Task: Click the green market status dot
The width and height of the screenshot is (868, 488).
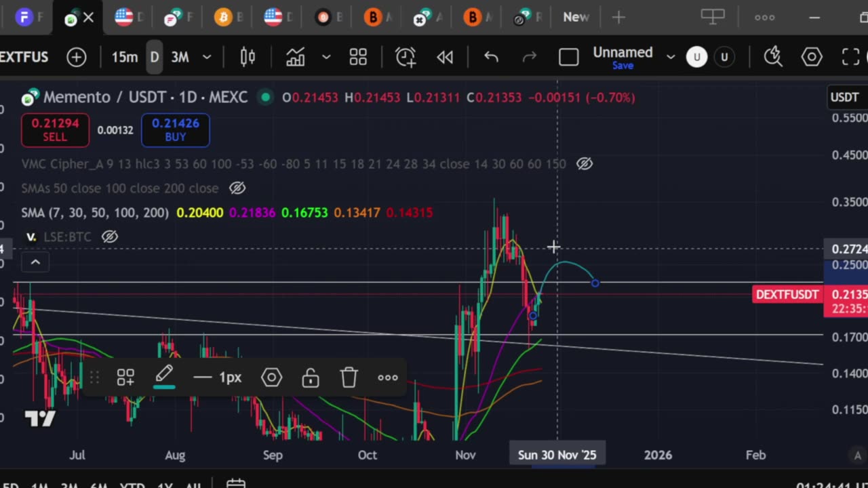Action: click(x=266, y=98)
